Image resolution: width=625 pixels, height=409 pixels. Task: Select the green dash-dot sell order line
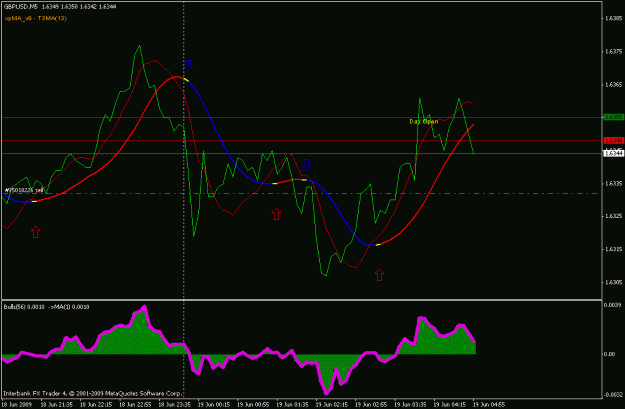coord(302,193)
